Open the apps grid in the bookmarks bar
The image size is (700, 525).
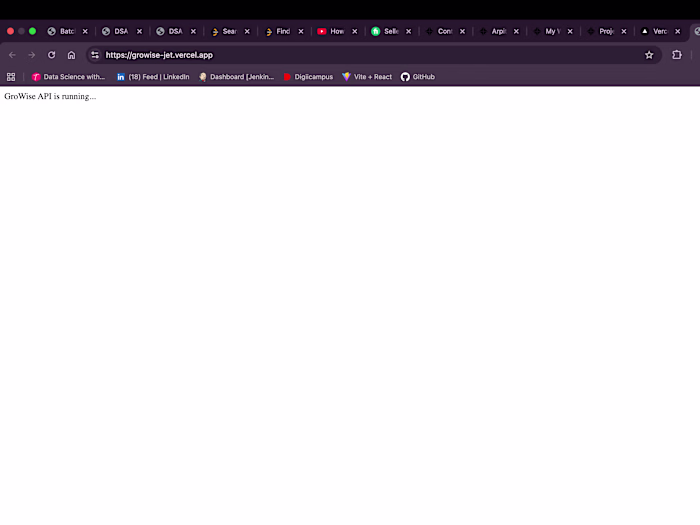click(x=11, y=77)
